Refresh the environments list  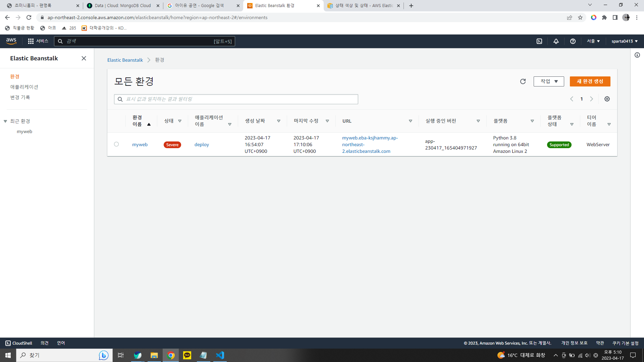point(523,81)
